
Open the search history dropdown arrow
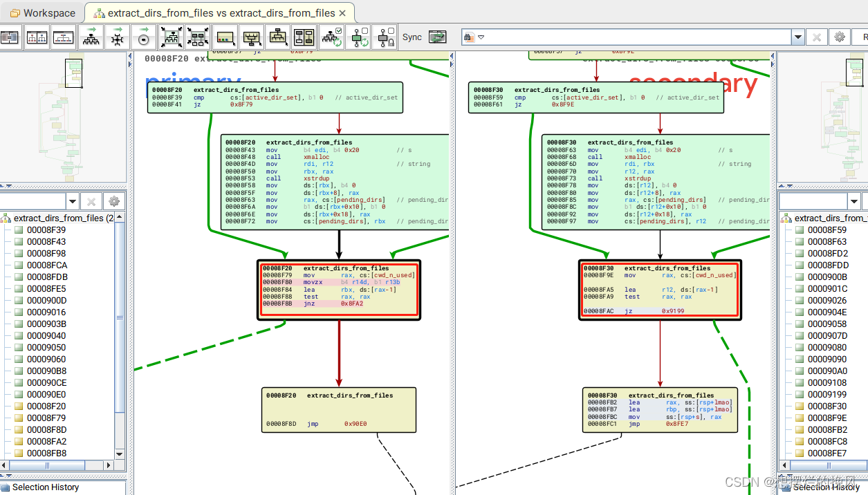[x=797, y=36]
